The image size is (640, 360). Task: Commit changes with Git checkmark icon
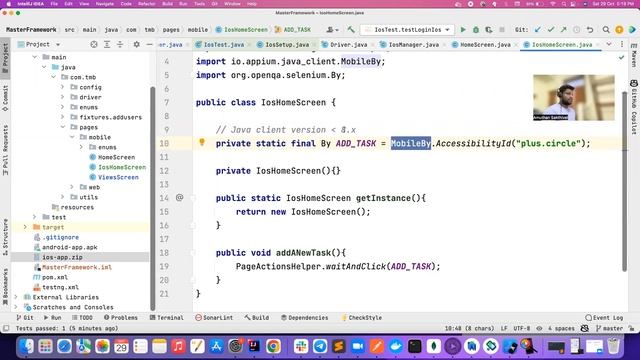tap(551, 30)
